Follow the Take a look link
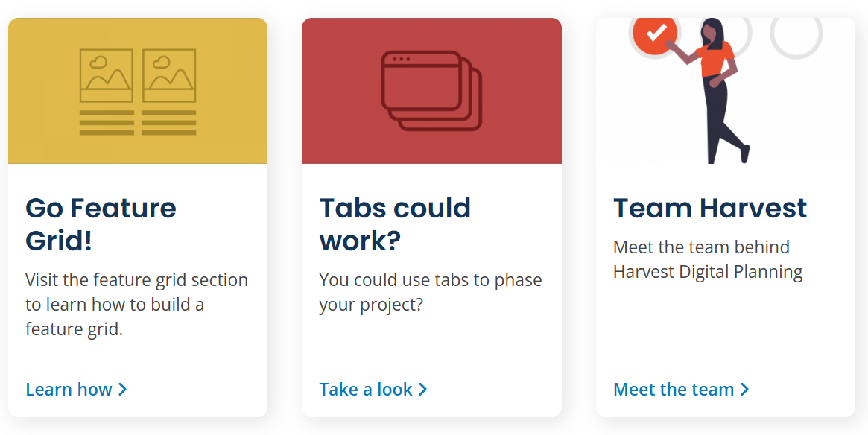868x435 pixels. [373, 389]
